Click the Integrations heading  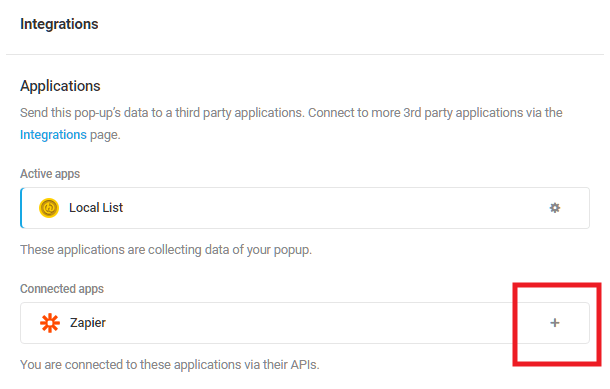coord(59,24)
